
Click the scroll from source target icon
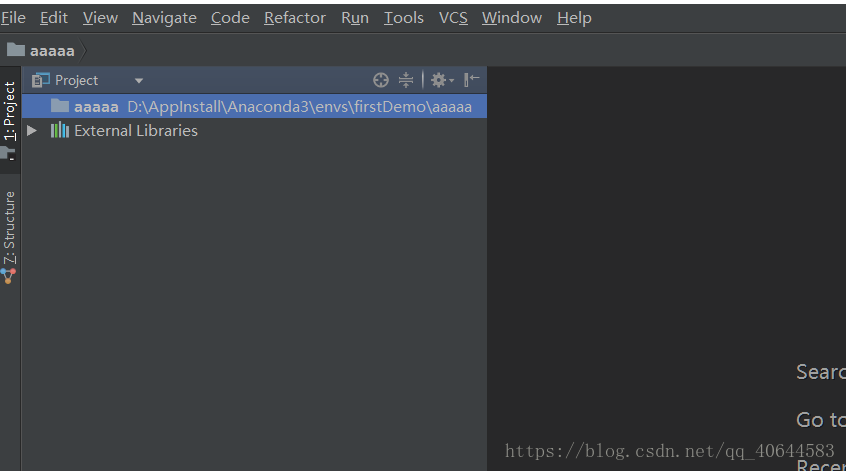coord(381,80)
